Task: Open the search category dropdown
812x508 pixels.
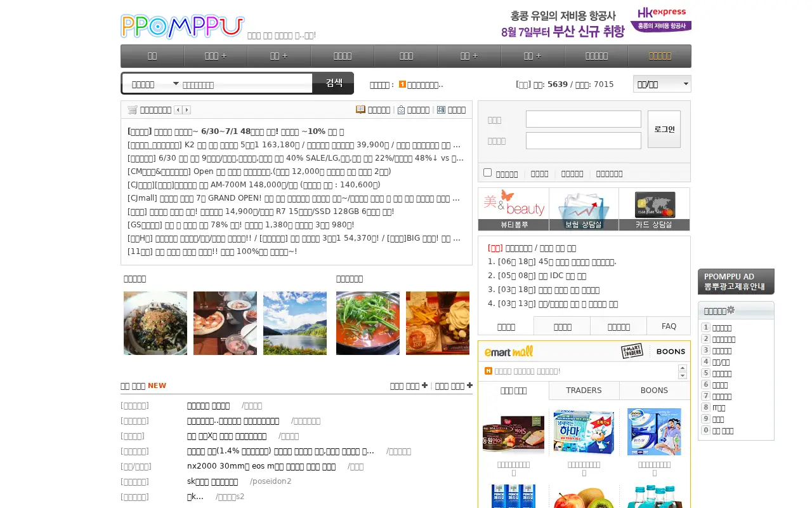Action: [x=155, y=84]
